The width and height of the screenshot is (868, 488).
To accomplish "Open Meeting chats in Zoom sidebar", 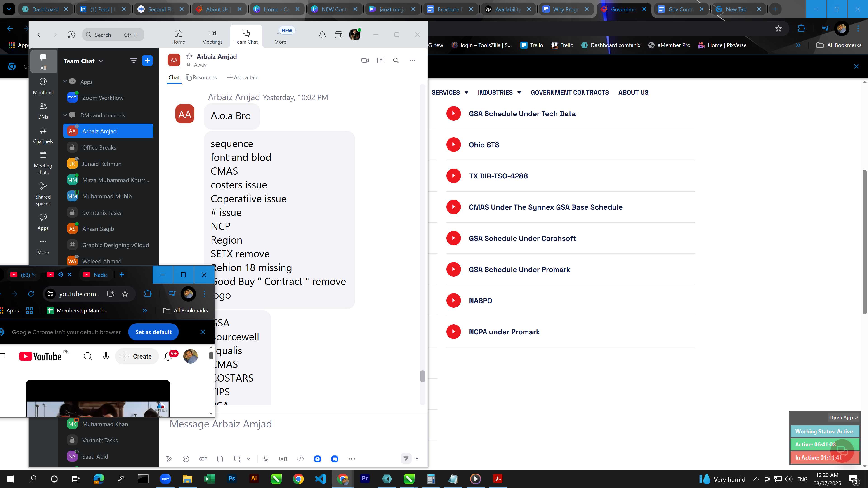I will click(43, 163).
